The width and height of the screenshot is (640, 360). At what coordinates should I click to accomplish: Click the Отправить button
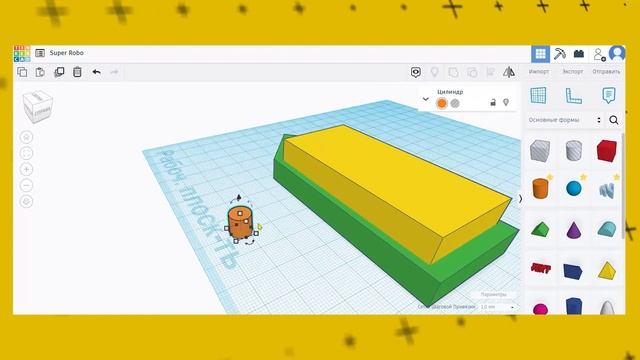[606, 71]
